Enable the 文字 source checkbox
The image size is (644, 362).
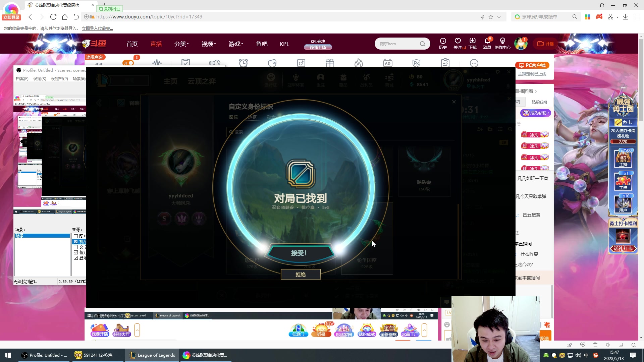point(76,247)
